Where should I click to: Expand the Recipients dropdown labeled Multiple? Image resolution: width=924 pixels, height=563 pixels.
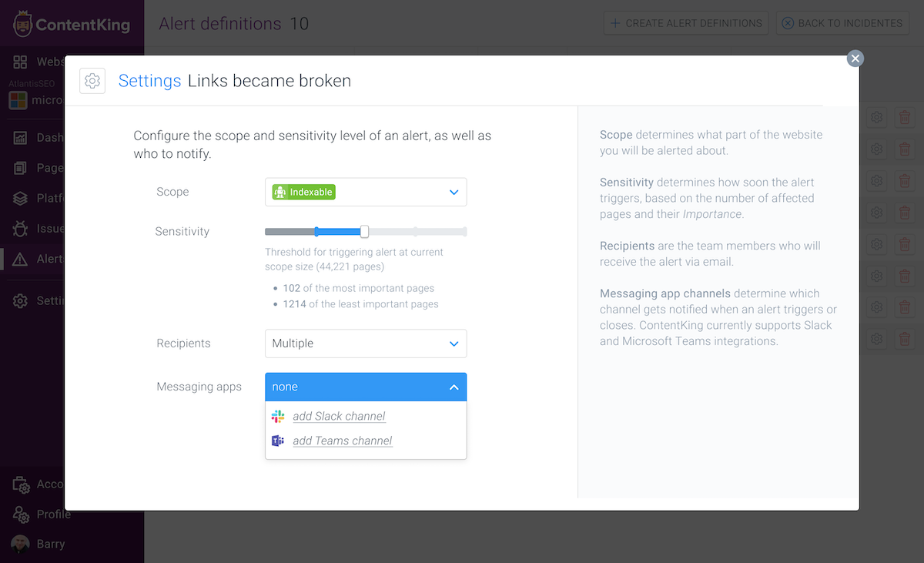click(366, 343)
